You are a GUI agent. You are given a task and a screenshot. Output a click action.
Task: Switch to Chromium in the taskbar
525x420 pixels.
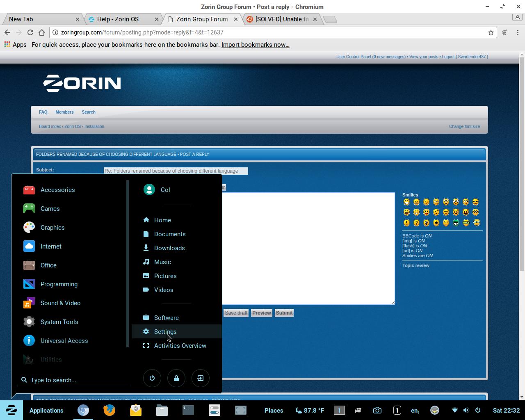click(x=83, y=410)
